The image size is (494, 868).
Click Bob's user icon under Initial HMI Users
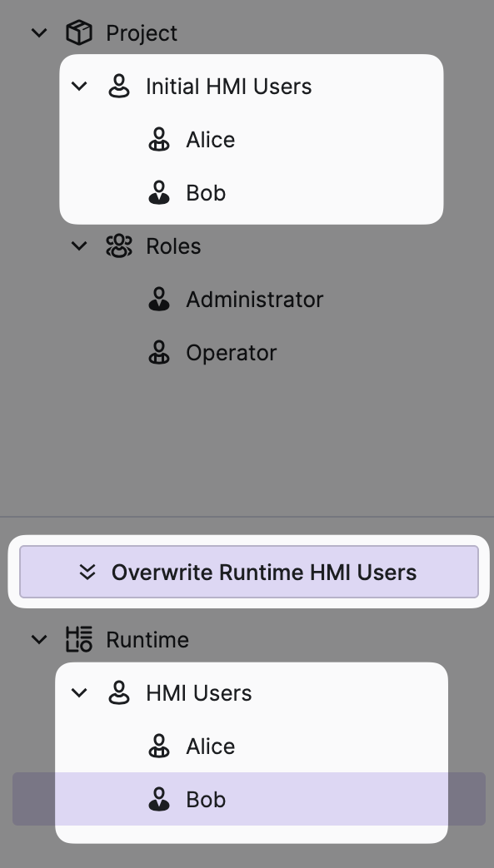(x=159, y=192)
